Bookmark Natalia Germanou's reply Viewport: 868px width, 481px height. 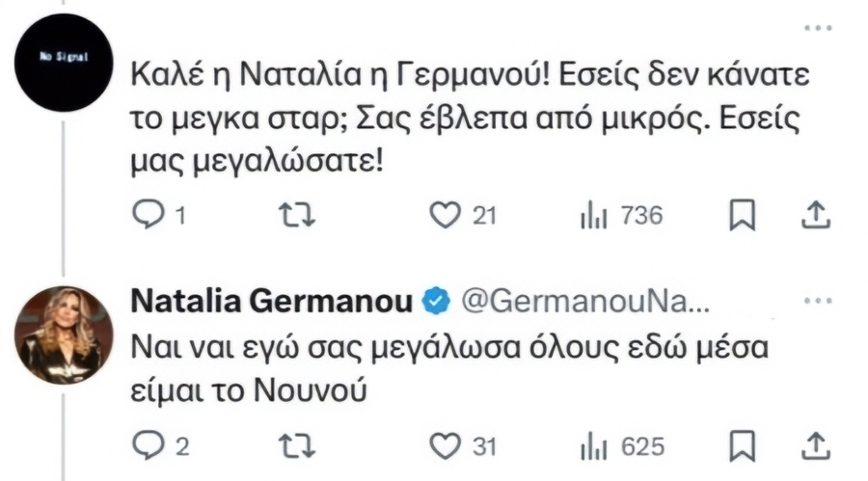pos(742,445)
